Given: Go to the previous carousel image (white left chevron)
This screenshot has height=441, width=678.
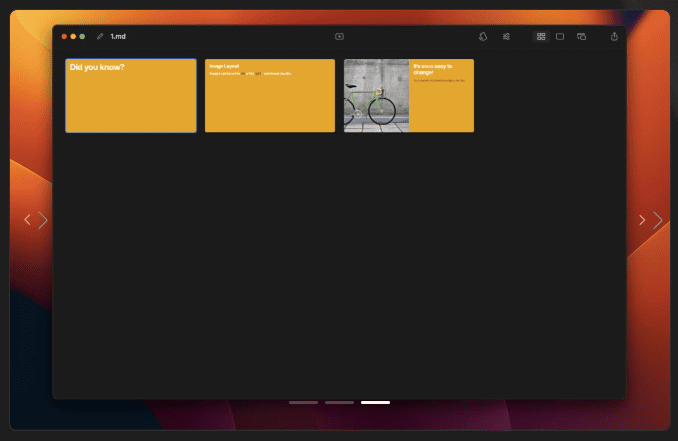Looking at the screenshot, I should (x=27, y=220).
